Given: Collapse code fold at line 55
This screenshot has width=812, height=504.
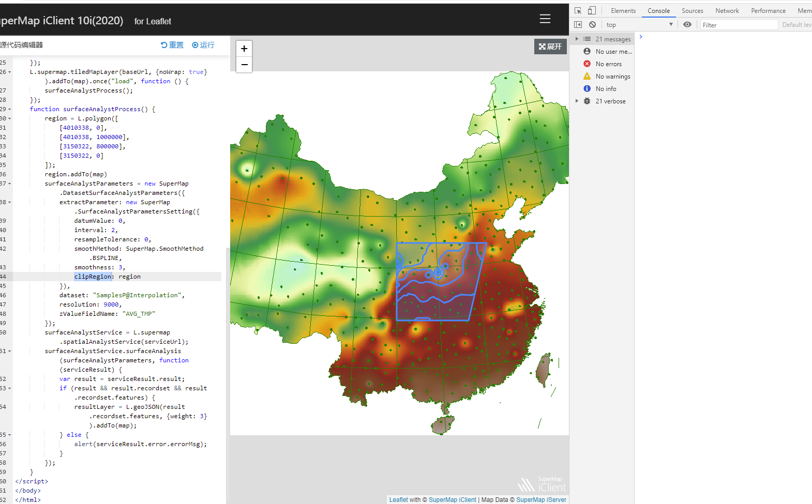Looking at the screenshot, I should tap(9, 435).
